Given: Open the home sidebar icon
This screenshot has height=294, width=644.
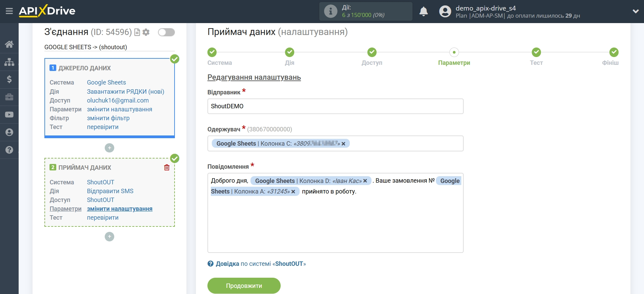Looking at the screenshot, I should pos(9,44).
